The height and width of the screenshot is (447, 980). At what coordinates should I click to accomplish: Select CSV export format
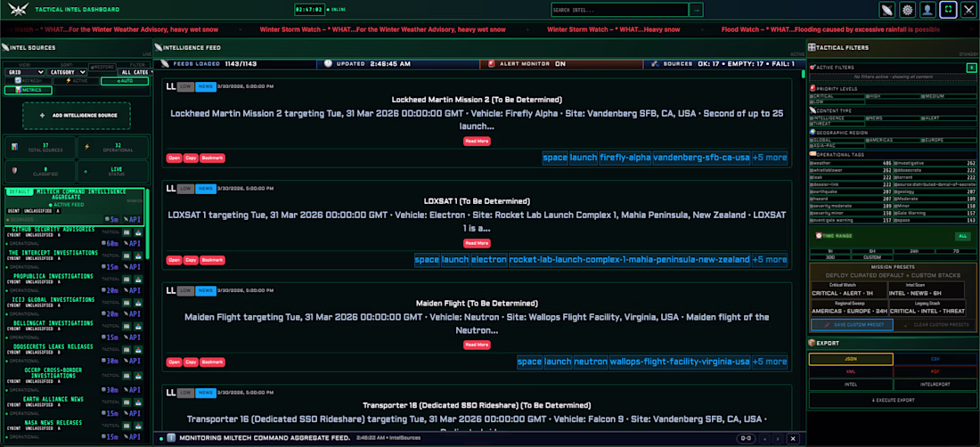935,359
